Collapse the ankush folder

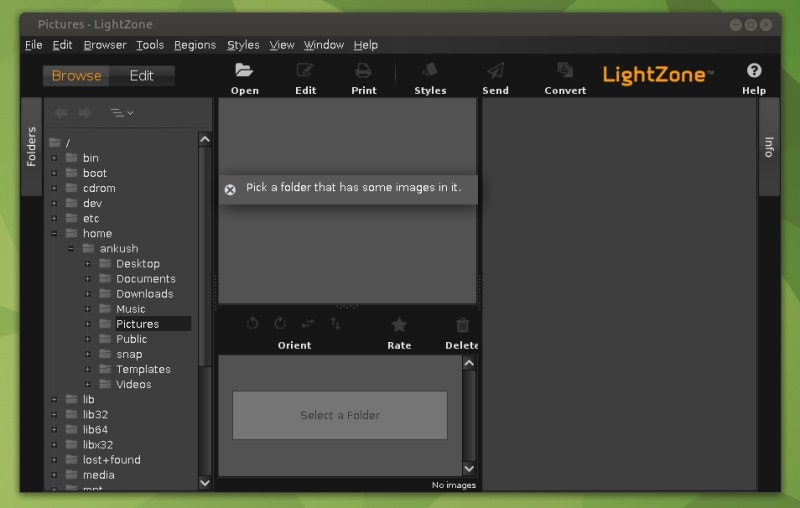(71, 249)
